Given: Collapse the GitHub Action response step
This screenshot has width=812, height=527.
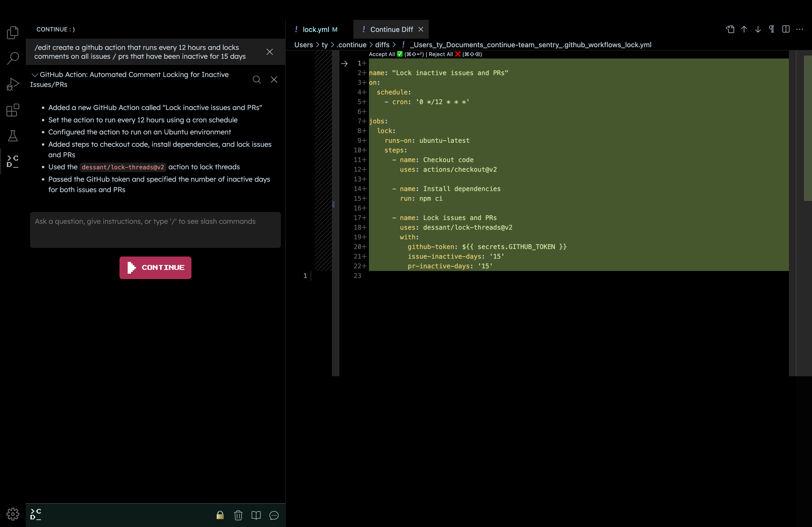Looking at the screenshot, I should [34, 75].
